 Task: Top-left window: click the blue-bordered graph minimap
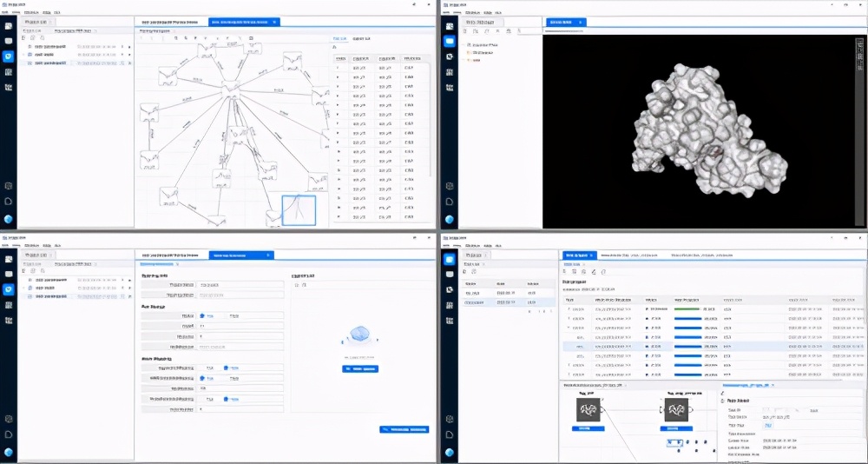point(299,210)
